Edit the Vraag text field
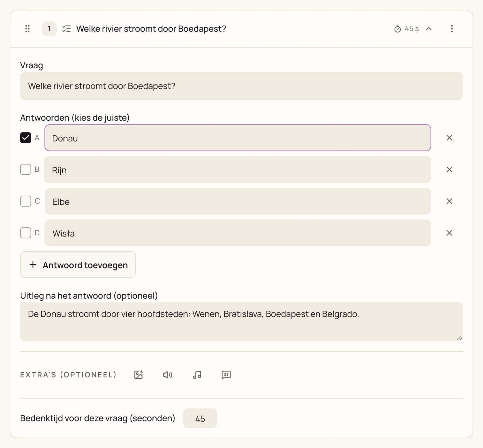 [241, 86]
